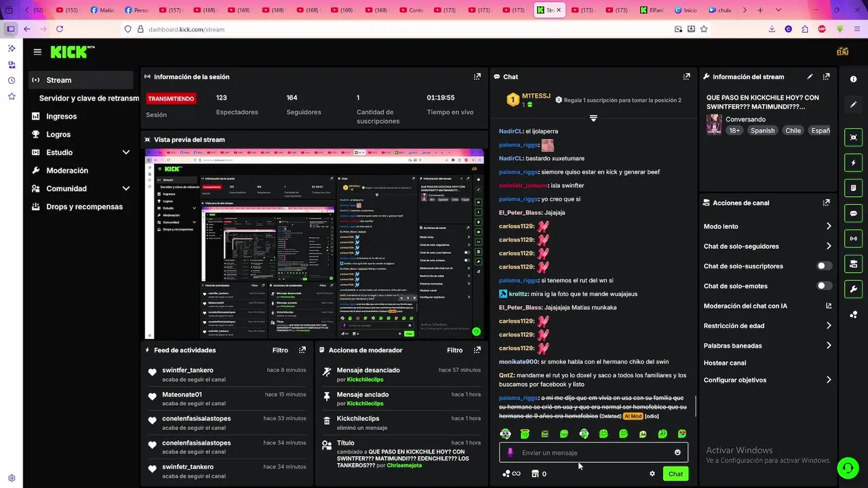
Task: Toggle the wrench widget icon in the right sidebar
Action: (853, 289)
